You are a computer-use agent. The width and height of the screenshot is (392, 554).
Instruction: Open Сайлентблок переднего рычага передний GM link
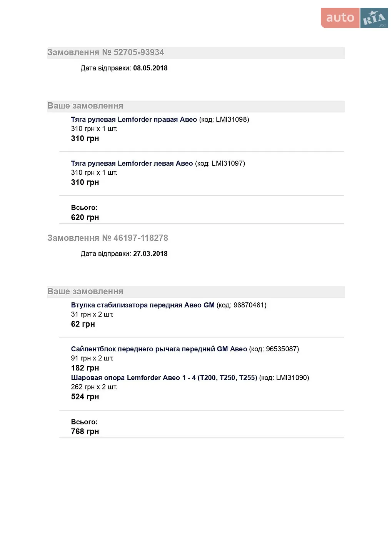coord(159,349)
